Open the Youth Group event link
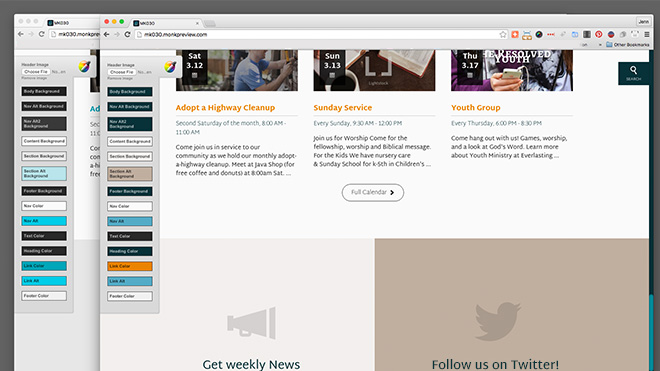 pos(476,108)
